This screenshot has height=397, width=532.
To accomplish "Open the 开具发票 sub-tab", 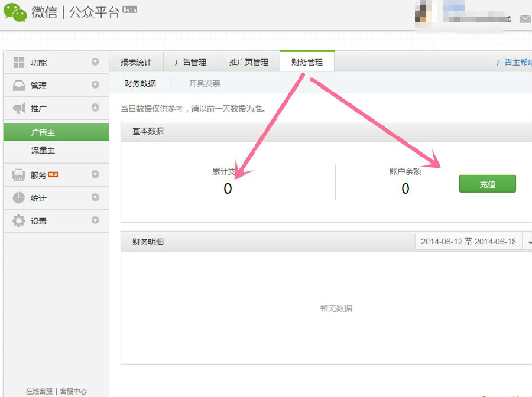I will pyautogui.click(x=205, y=83).
